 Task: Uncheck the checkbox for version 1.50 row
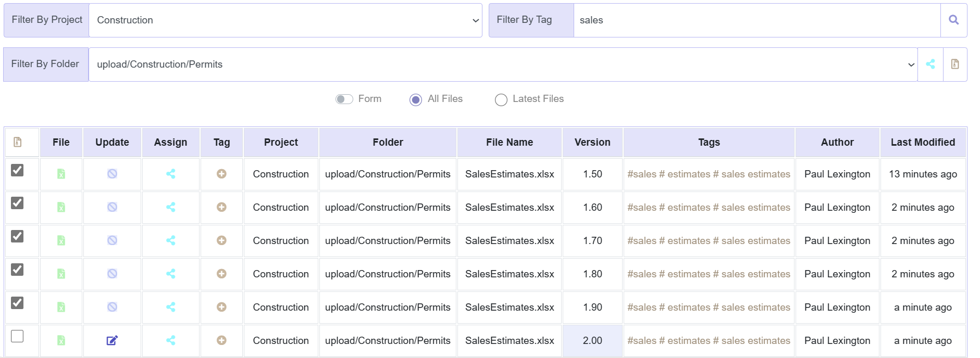tap(17, 170)
